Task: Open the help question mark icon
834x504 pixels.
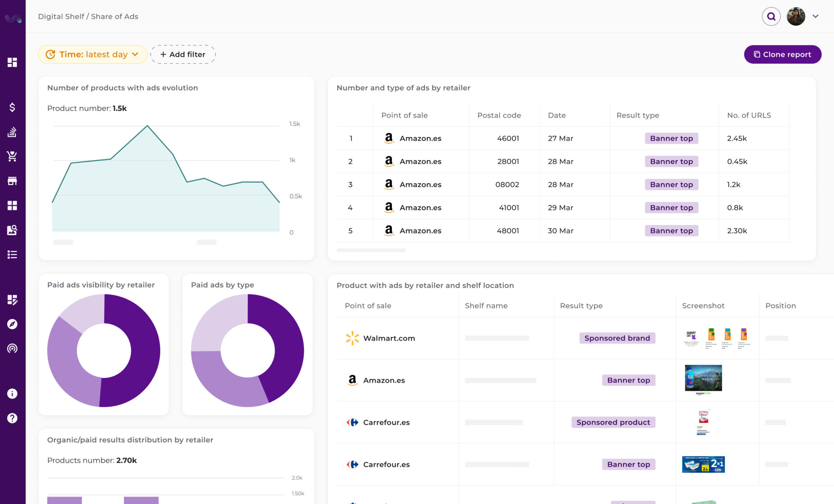Action: pos(12,417)
